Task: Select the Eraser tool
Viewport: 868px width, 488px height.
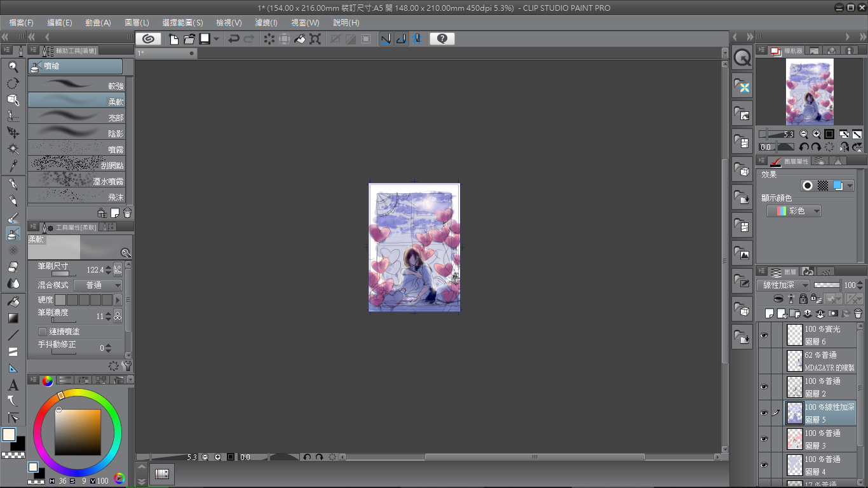Action: pyautogui.click(x=13, y=267)
